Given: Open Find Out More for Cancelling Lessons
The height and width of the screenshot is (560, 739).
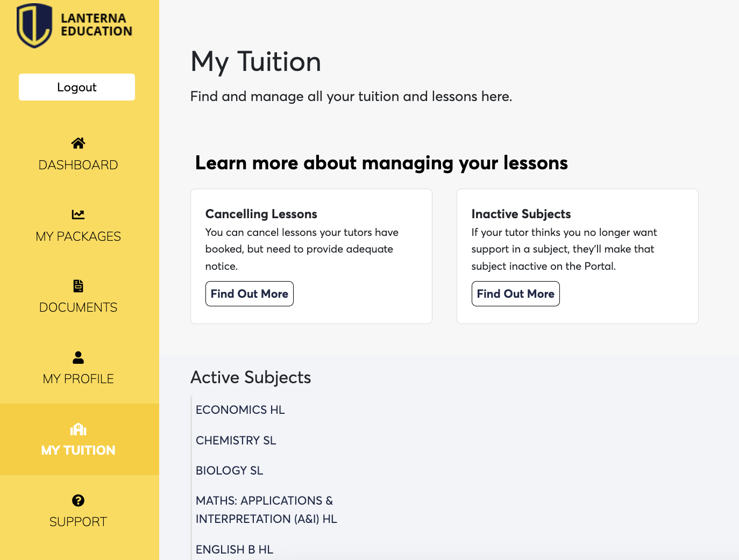Looking at the screenshot, I should pos(249,293).
